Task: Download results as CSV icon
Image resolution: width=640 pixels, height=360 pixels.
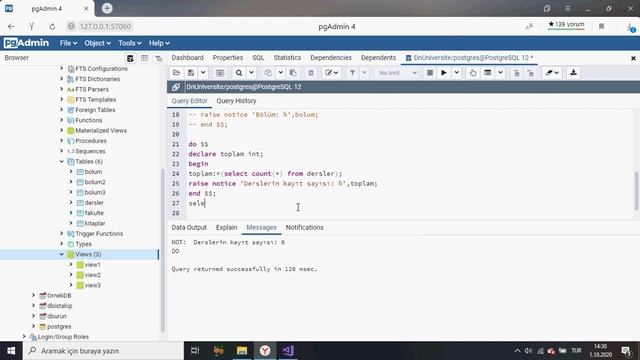Action: coord(573,73)
